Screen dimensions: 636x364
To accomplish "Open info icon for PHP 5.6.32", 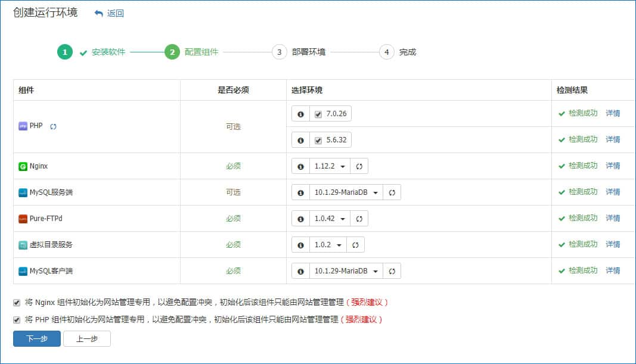I will 300,140.
